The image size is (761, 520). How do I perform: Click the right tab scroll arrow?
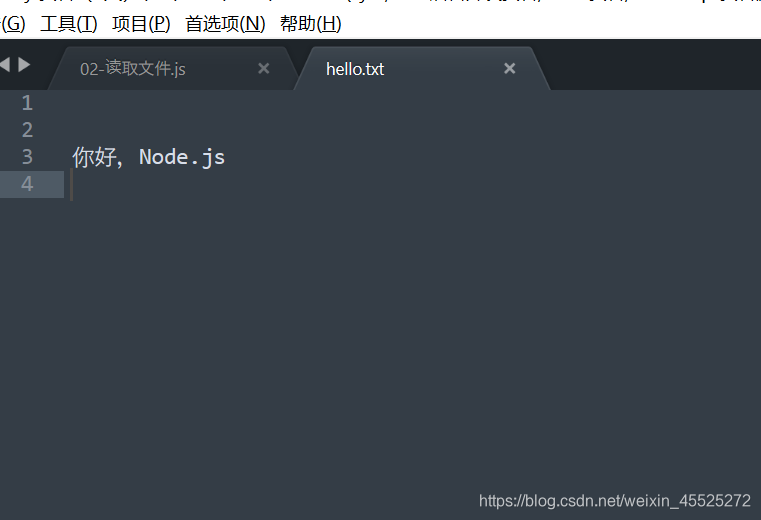[24, 65]
